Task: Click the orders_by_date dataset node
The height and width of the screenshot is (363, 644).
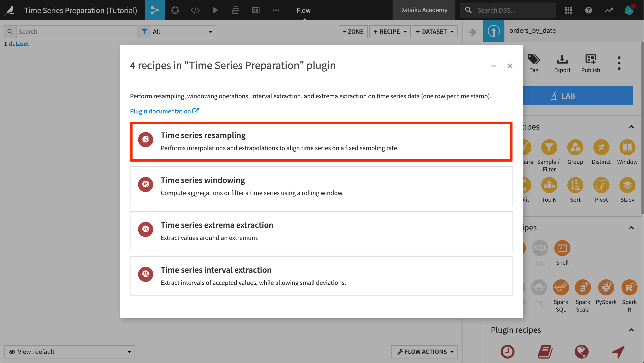Action: tap(493, 31)
